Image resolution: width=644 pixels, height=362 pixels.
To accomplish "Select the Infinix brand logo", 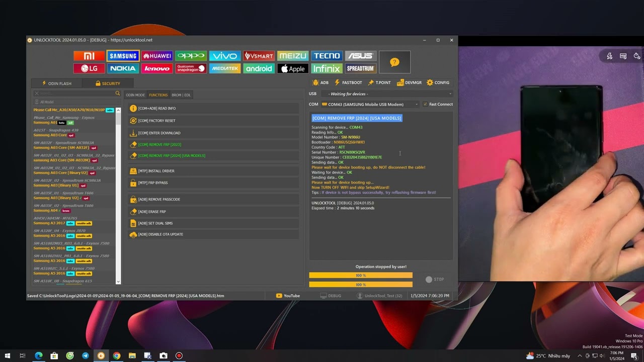I will (327, 68).
